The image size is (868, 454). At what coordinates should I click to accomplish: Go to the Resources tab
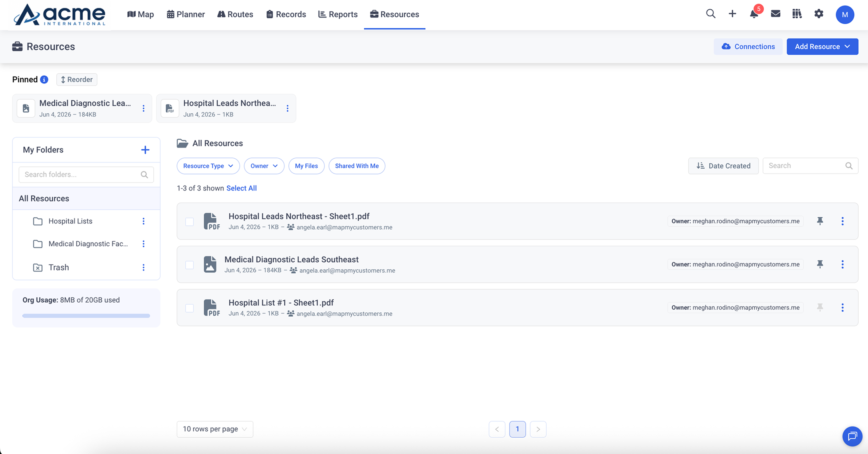pyautogui.click(x=395, y=14)
